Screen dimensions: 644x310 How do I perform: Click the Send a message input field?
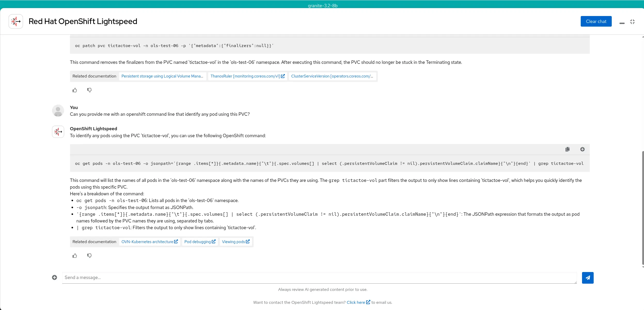click(319, 278)
